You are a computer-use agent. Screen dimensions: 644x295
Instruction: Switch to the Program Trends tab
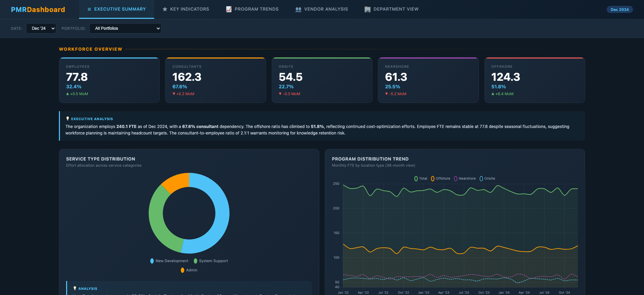252,9
